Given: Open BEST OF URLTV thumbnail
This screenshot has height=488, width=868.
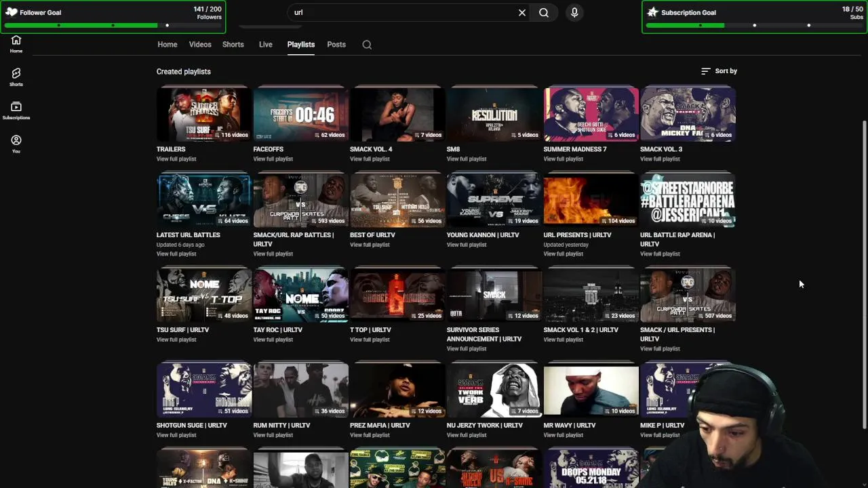Looking at the screenshot, I should [397, 200].
